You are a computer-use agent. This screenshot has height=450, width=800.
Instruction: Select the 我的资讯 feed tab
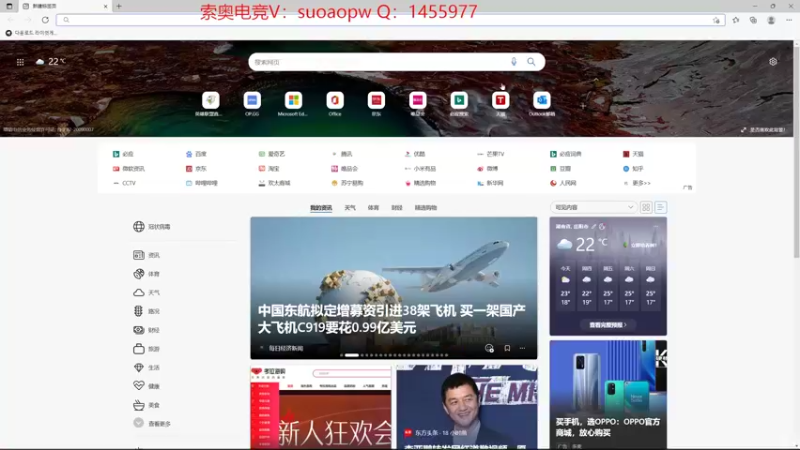[x=321, y=208]
